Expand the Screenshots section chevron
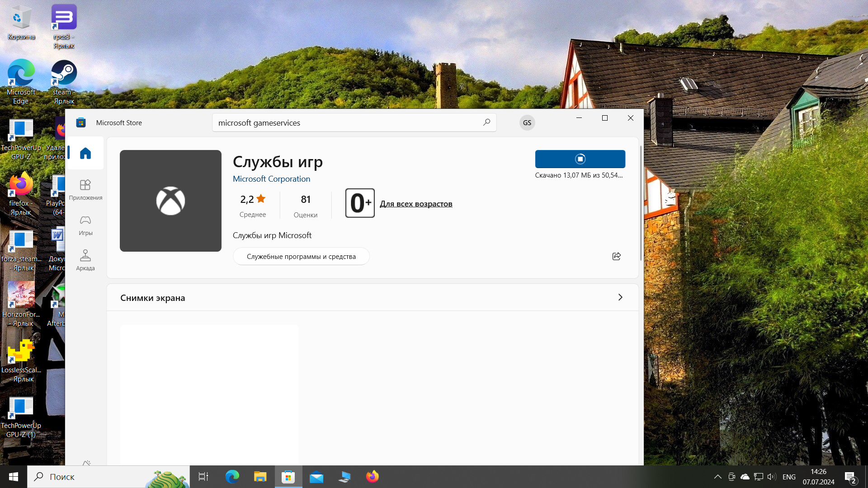The width and height of the screenshot is (868, 488). pos(620,297)
